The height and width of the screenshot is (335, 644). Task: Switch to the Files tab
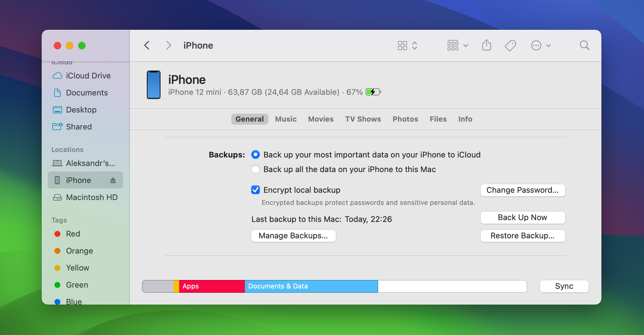(438, 119)
